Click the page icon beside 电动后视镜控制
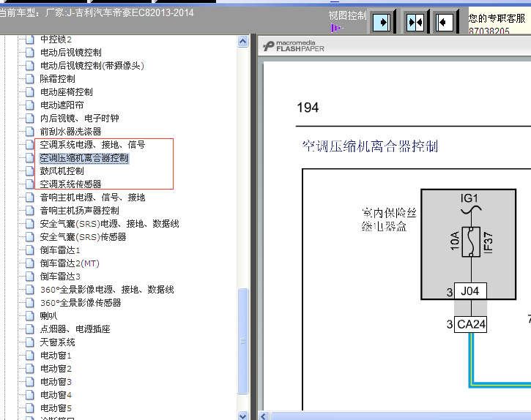The image size is (531, 420). point(30,53)
